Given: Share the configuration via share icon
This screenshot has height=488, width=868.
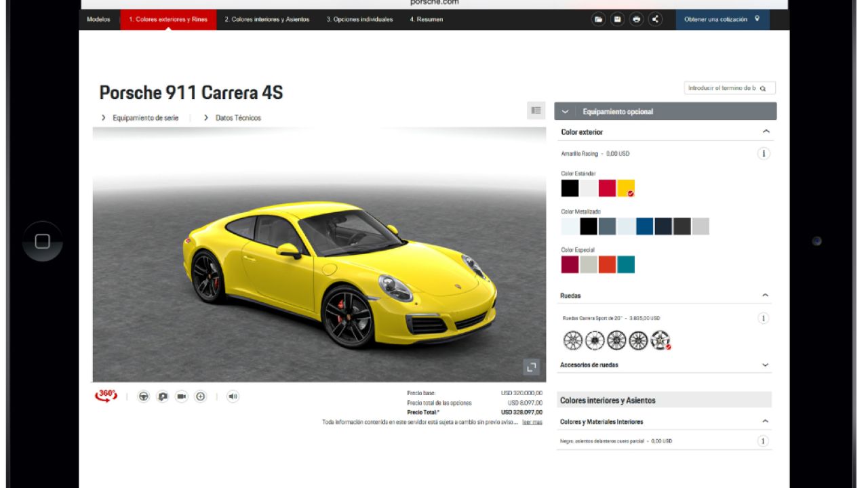Looking at the screenshot, I should click(656, 20).
